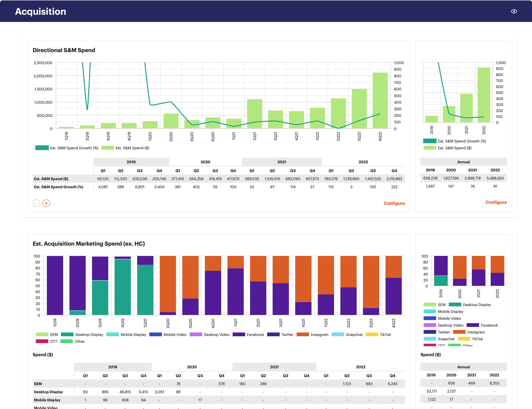Screen dimensions: 532x409
Task: Click the Acquisition page title
Action: tap(40, 11)
